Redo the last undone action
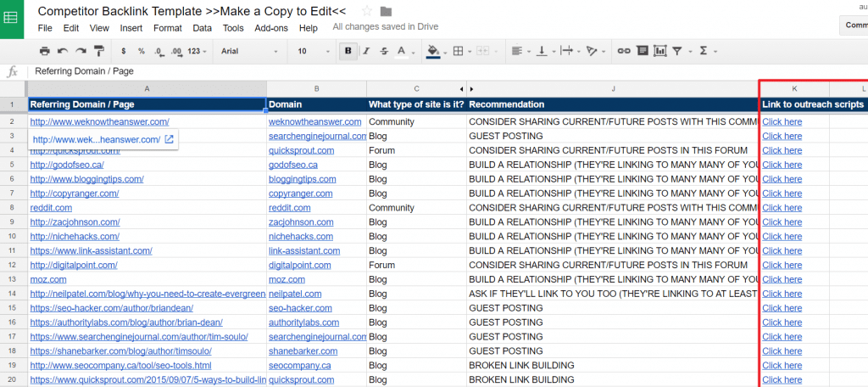 [81, 51]
